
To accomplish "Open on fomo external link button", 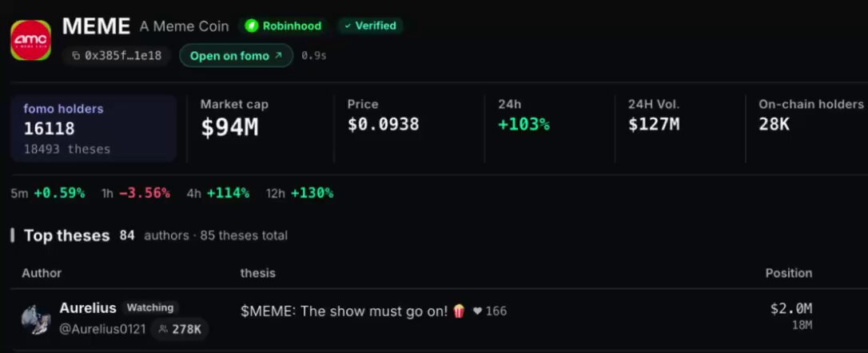I will point(236,56).
